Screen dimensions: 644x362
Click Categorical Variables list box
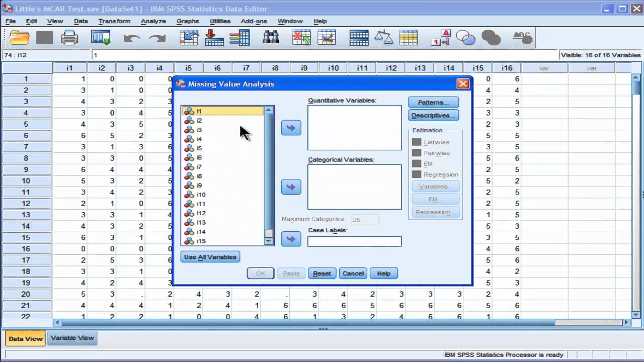[355, 187]
